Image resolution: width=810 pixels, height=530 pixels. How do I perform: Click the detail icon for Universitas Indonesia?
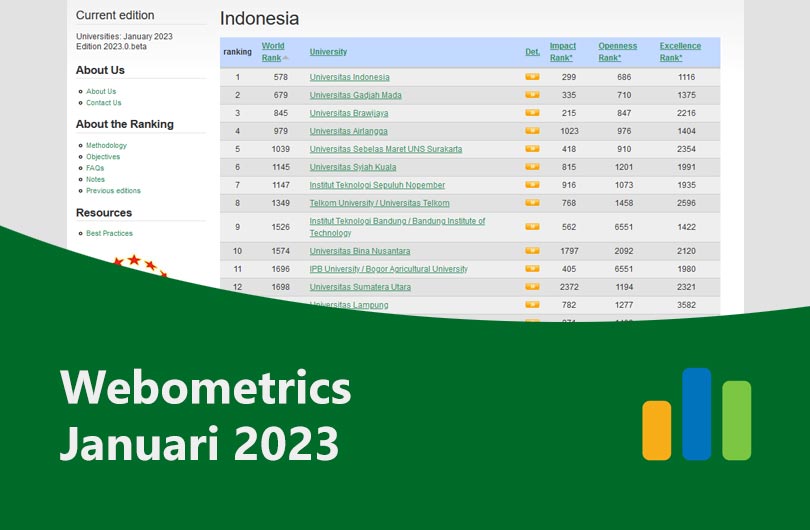tap(532, 77)
